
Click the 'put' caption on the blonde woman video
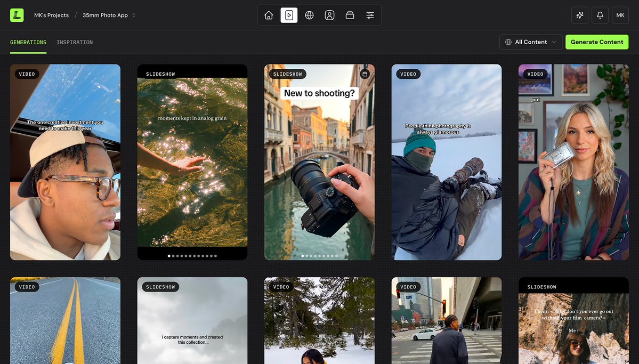pos(536,100)
